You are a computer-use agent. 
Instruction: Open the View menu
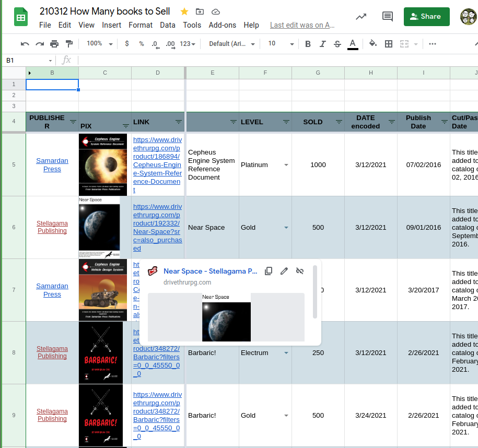(87, 25)
